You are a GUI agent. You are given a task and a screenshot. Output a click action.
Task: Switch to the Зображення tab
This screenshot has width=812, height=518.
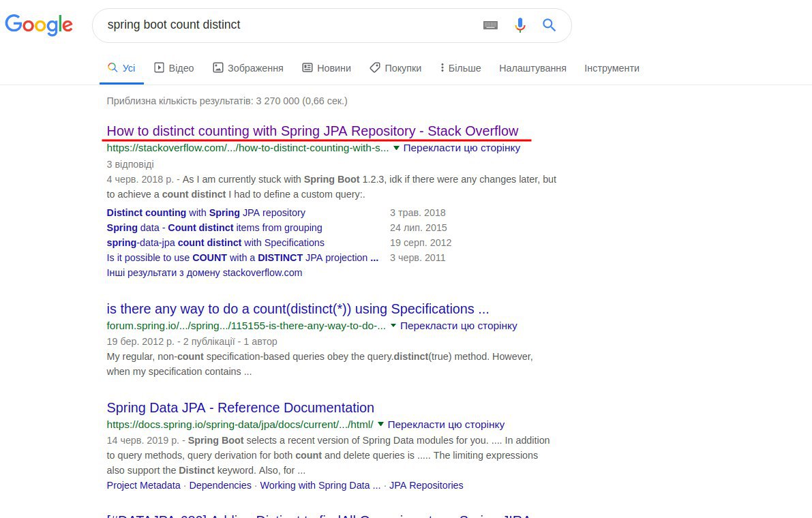tap(248, 67)
